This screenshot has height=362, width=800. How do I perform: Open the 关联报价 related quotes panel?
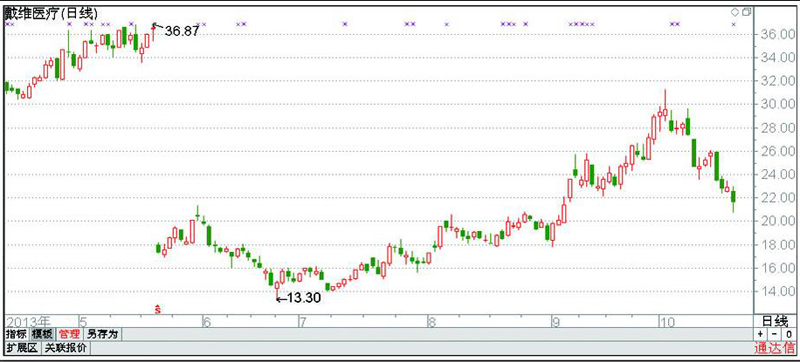(x=66, y=348)
